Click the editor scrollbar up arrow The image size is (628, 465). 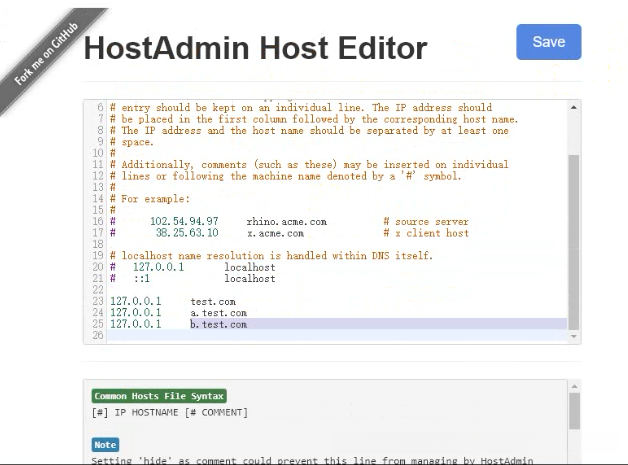(x=574, y=107)
